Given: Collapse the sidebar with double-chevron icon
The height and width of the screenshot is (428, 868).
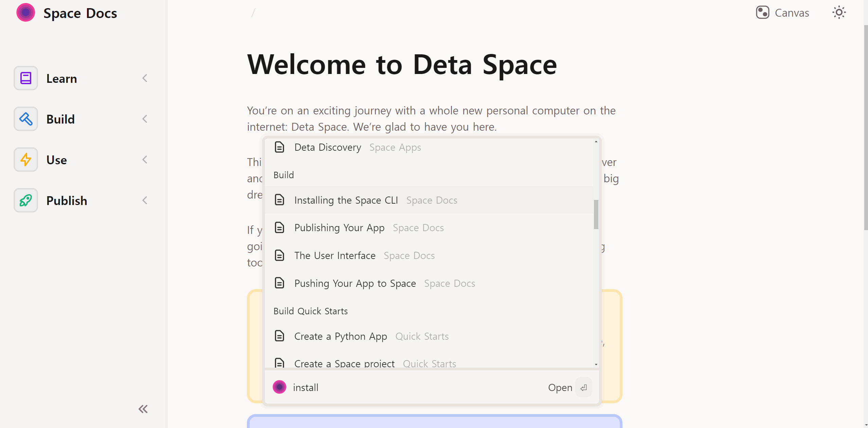Looking at the screenshot, I should 143,409.
